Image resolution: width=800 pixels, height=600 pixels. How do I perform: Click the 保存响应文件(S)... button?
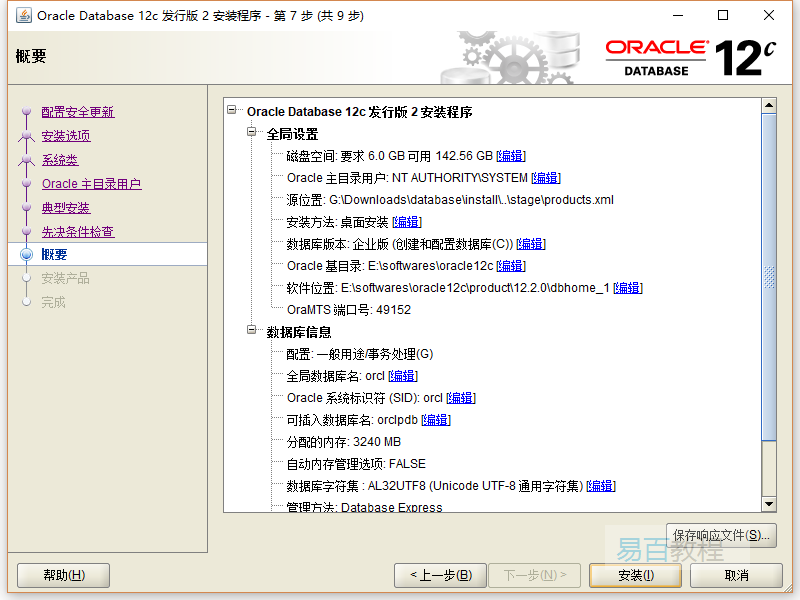point(721,535)
